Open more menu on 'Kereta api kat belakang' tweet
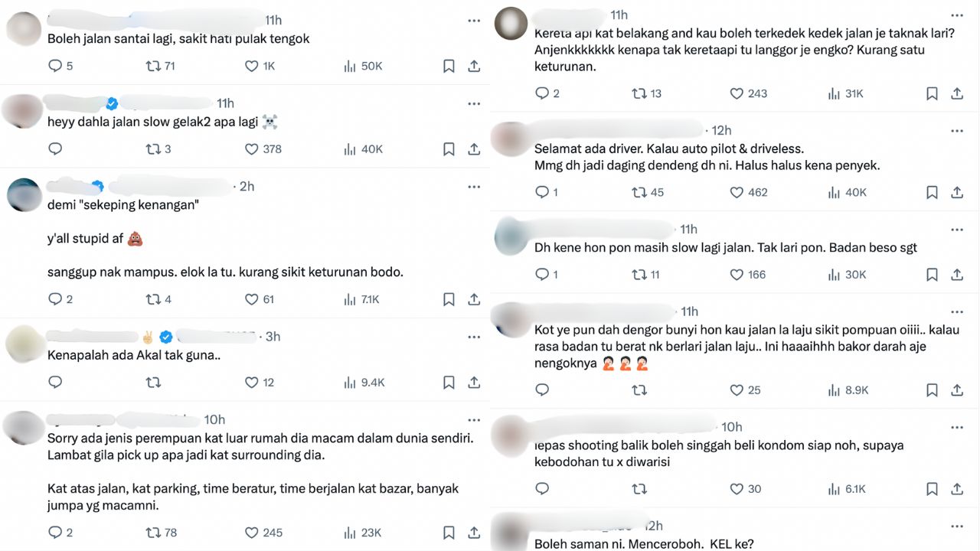This screenshot has height=551, width=980. (x=957, y=15)
